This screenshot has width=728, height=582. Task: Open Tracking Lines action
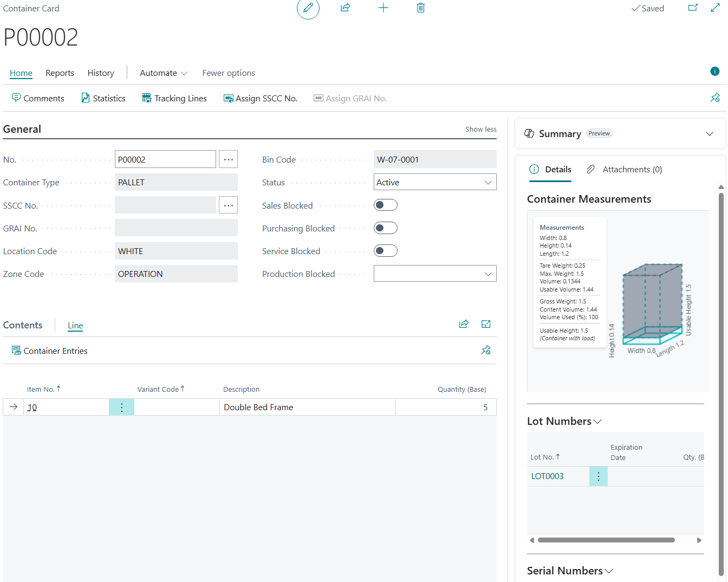tap(174, 98)
